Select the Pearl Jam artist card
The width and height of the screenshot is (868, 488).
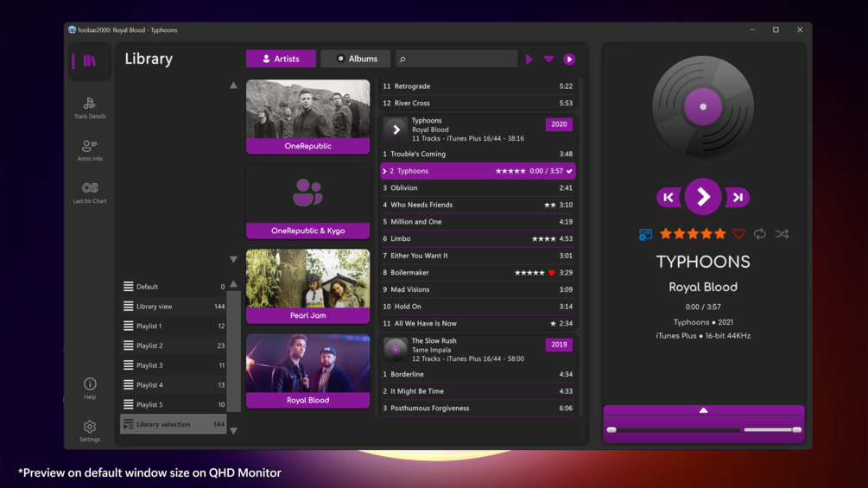click(x=307, y=286)
